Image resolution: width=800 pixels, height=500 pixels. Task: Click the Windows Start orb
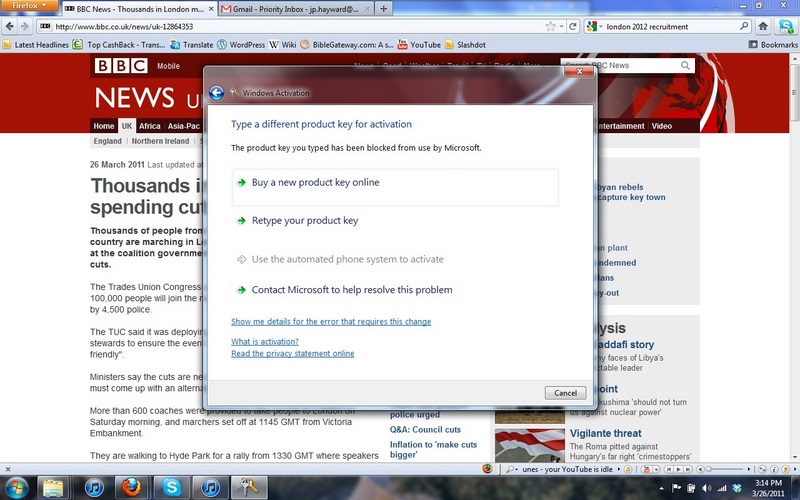tap(15, 487)
